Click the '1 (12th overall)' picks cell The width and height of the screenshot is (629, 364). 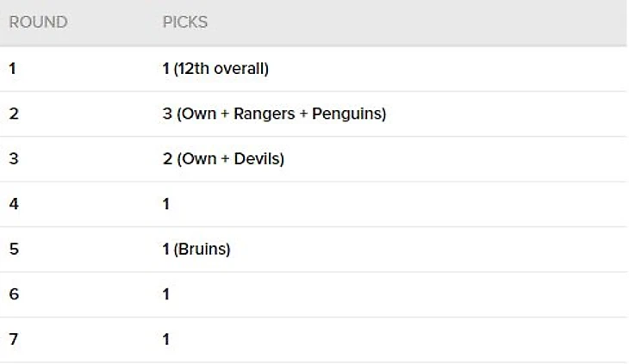[215, 69]
